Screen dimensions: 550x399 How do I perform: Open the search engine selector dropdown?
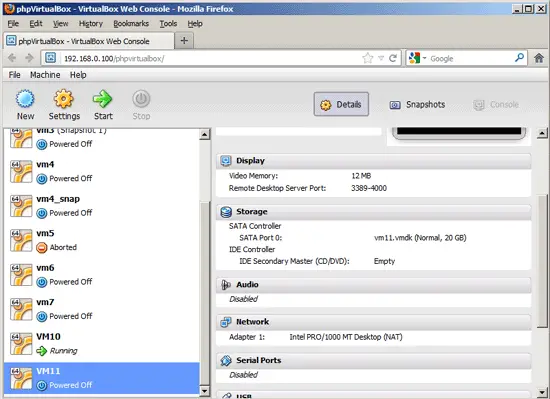click(417, 58)
